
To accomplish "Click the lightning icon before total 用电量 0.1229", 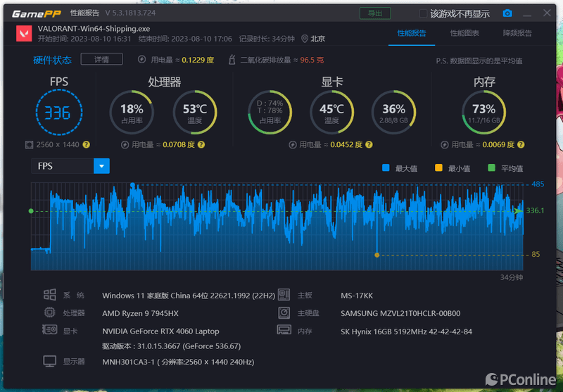I will coord(141,60).
